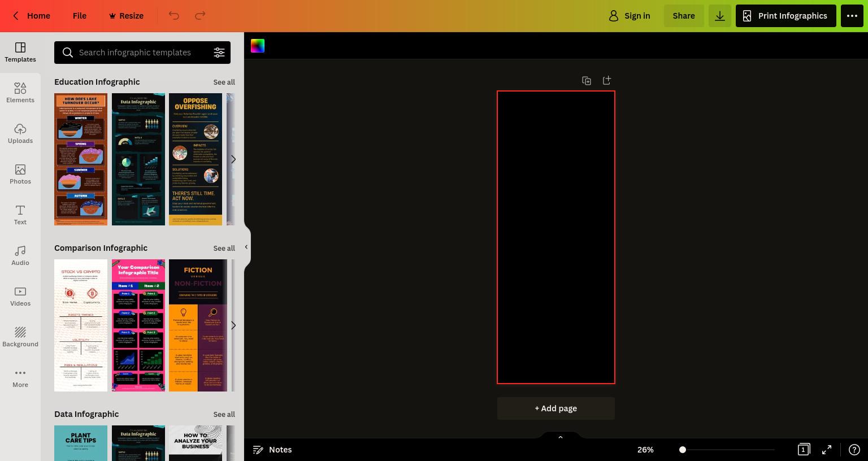
Task: Click the Share button
Action: (x=684, y=16)
